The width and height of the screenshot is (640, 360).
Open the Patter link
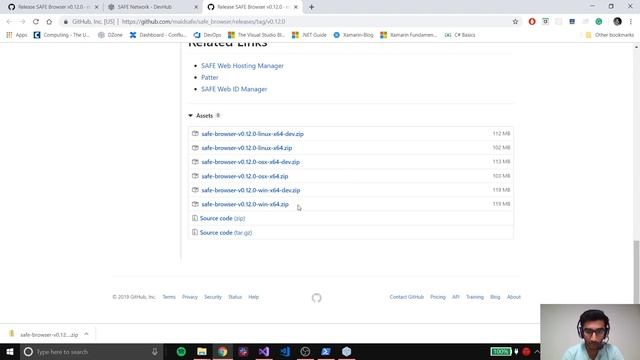pyautogui.click(x=209, y=77)
